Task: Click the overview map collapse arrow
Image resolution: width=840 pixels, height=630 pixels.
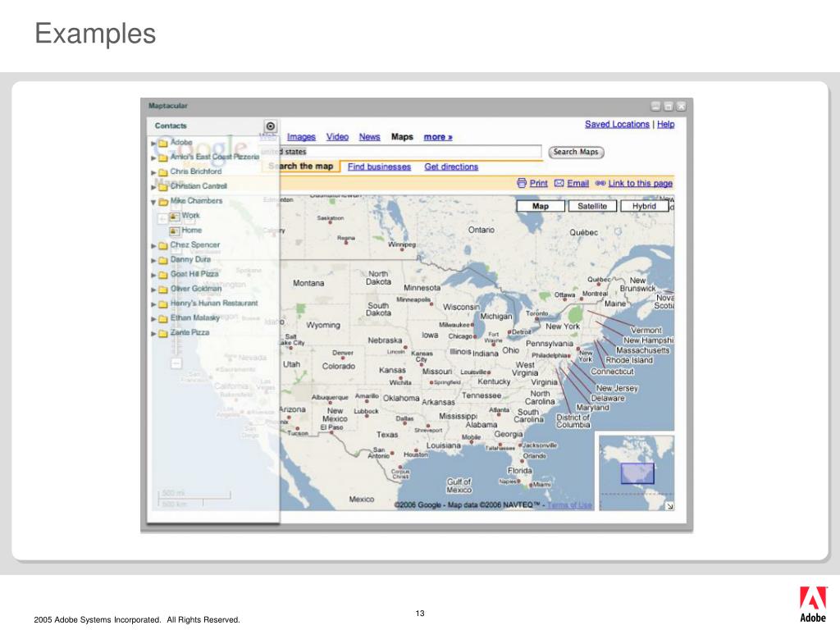Action: point(669,505)
